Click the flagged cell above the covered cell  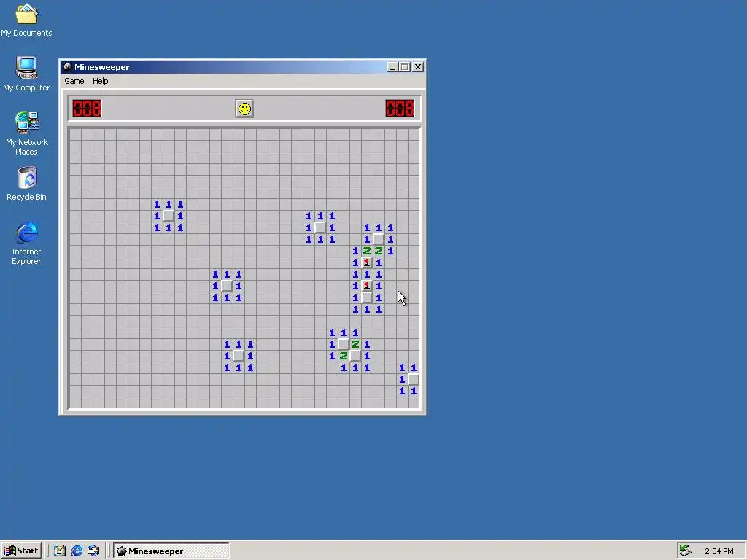[x=367, y=286]
